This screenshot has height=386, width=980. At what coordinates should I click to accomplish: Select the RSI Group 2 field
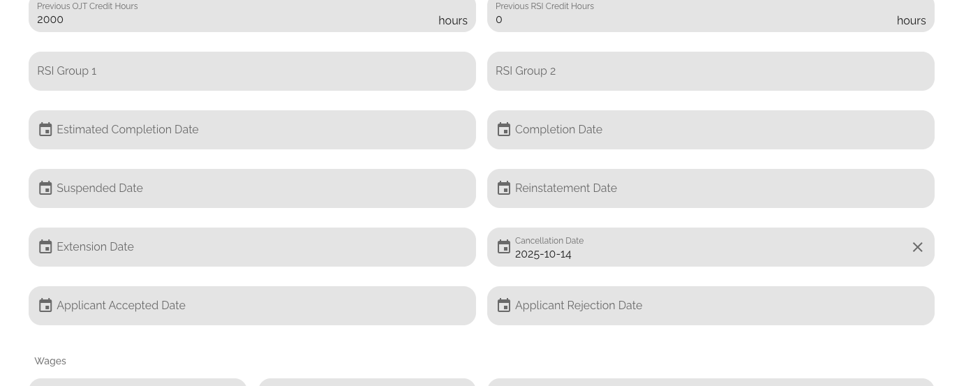click(711, 71)
